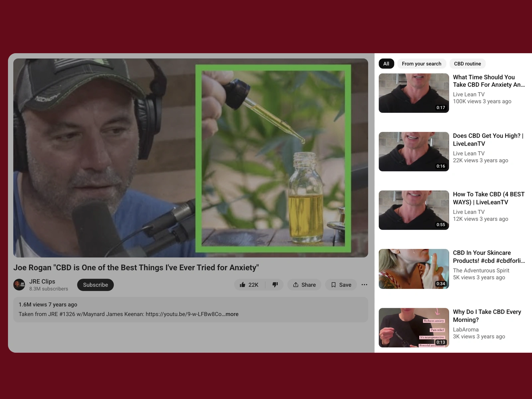Open JRE Clips channel avatar

[x=19, y=285]
